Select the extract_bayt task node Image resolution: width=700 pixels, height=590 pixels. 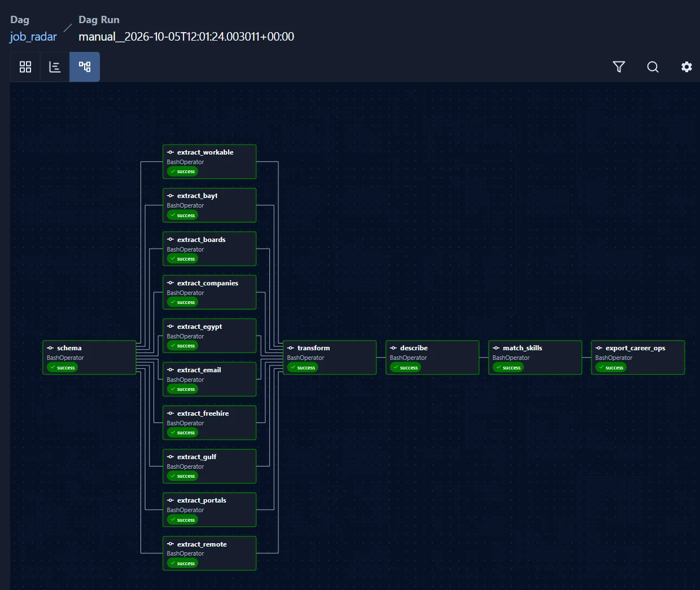209,205
